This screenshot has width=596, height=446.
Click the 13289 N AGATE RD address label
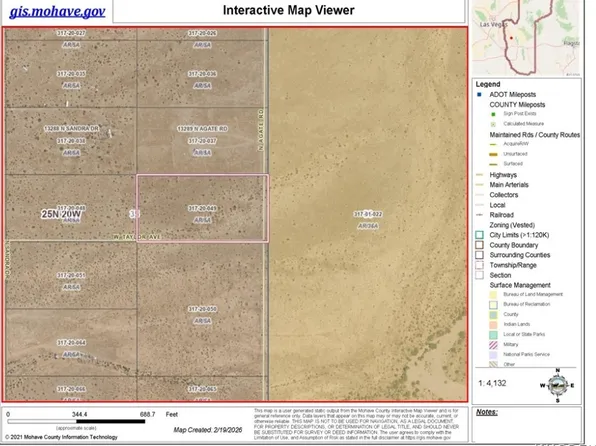tap(202, 129)
